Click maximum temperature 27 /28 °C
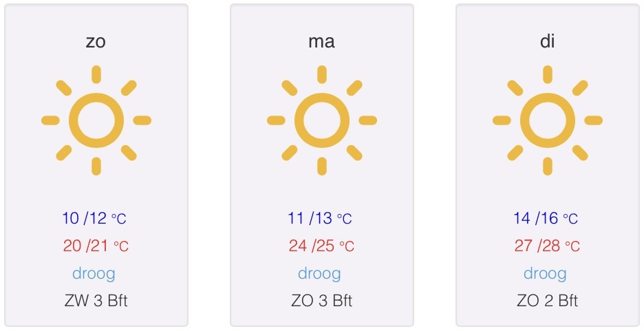Screen dimensions: 644x331 click(x=547, y=246)
